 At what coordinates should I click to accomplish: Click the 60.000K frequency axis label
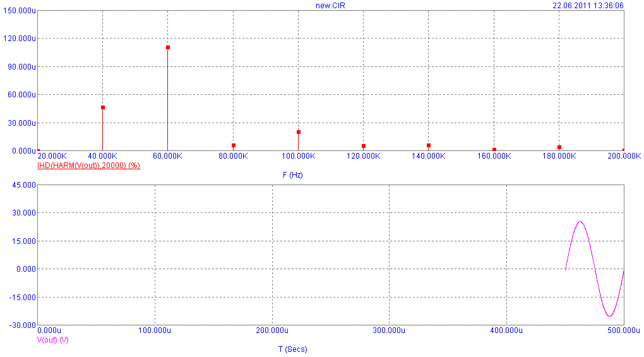[x=167, y=156]
